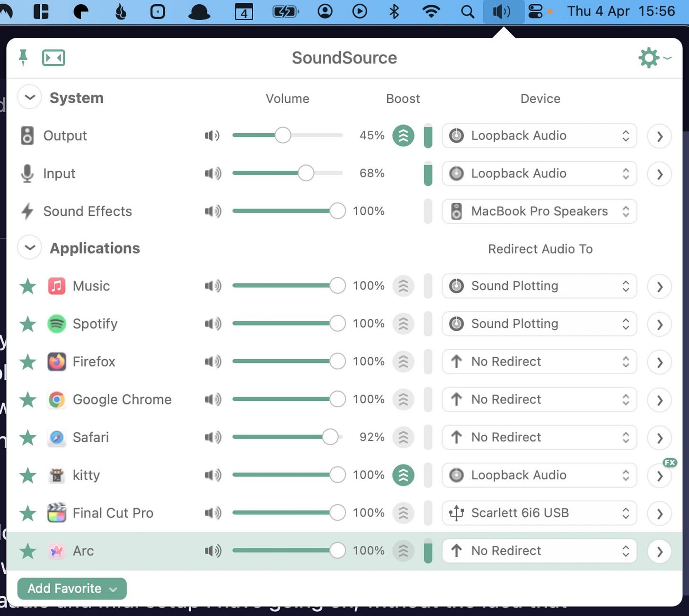Viewport: 689px width, 616px height.
Task: Switch to the compact view icon
Action: tap(53, 58)
